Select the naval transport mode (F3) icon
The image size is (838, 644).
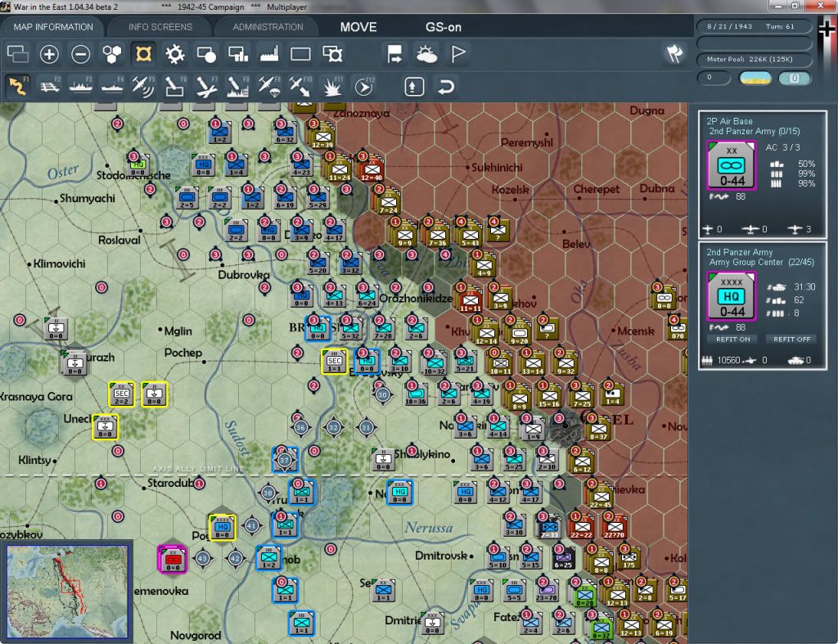point(81,87)
